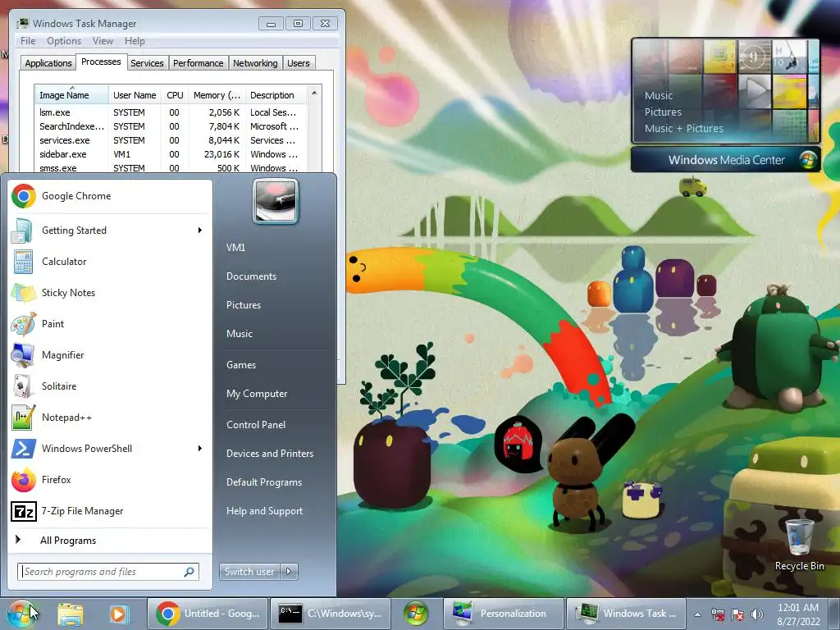Open Control Panel from Start menu
Image resolution: width=840 pixels, height=630 pixels.
point(256,425)
